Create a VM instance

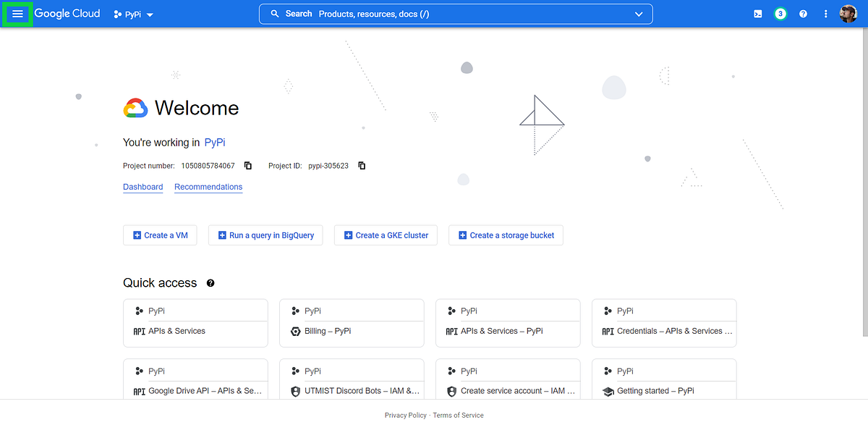click(160, 235)
